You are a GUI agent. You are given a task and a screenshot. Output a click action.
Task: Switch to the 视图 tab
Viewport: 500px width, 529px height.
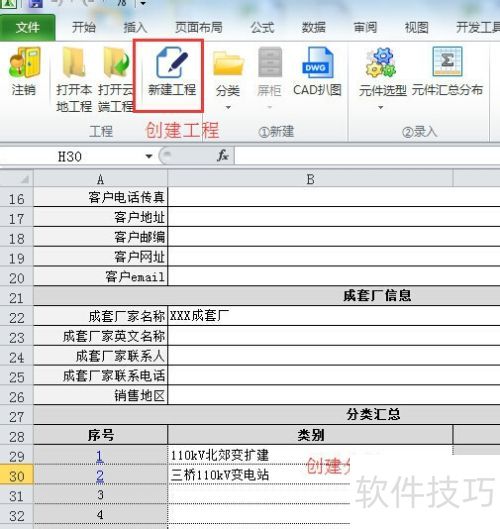pos(416,27)
